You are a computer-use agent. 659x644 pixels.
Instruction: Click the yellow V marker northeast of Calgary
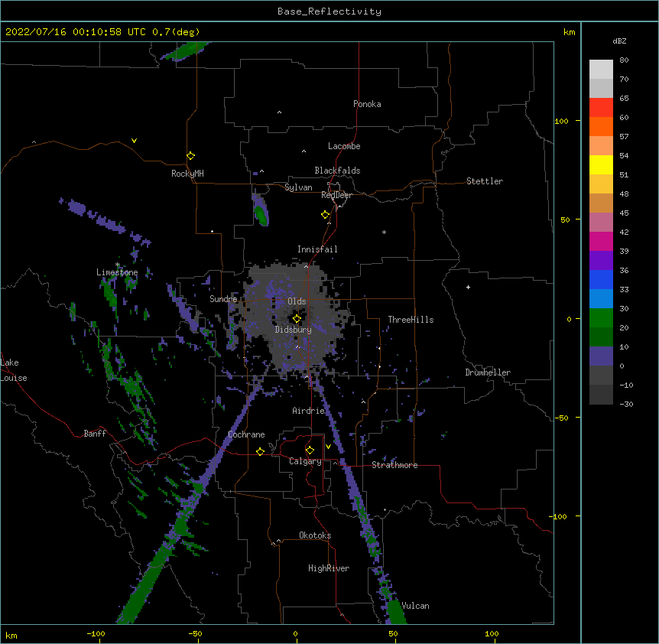coord(328,447)
